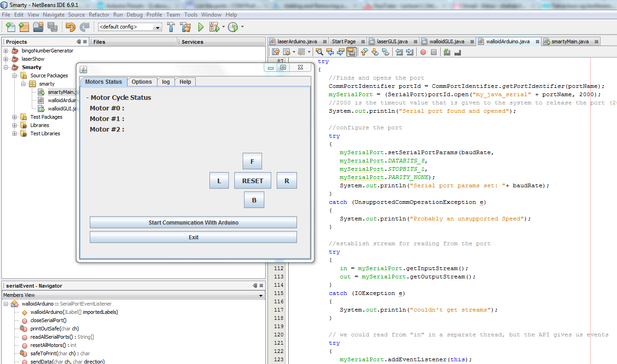Click Clean and Build broom-hammer icon
The height and width of the screenshot is (364, 617).
186,27
